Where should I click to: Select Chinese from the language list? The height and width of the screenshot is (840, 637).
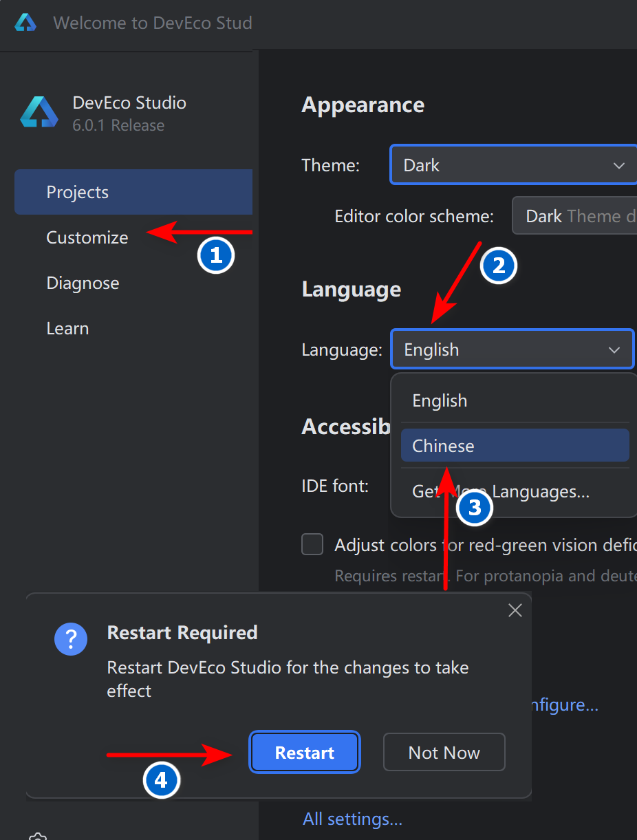point(514,446)
